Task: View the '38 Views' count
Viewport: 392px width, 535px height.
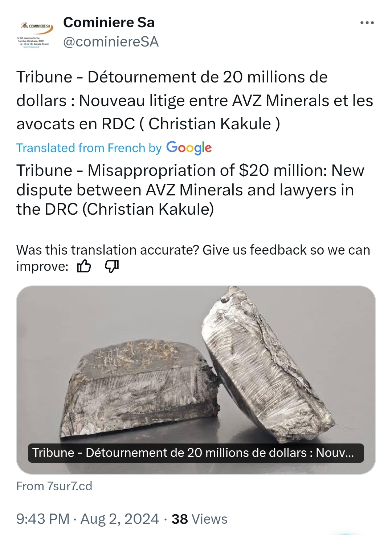Action: click(x=199, y=519)
